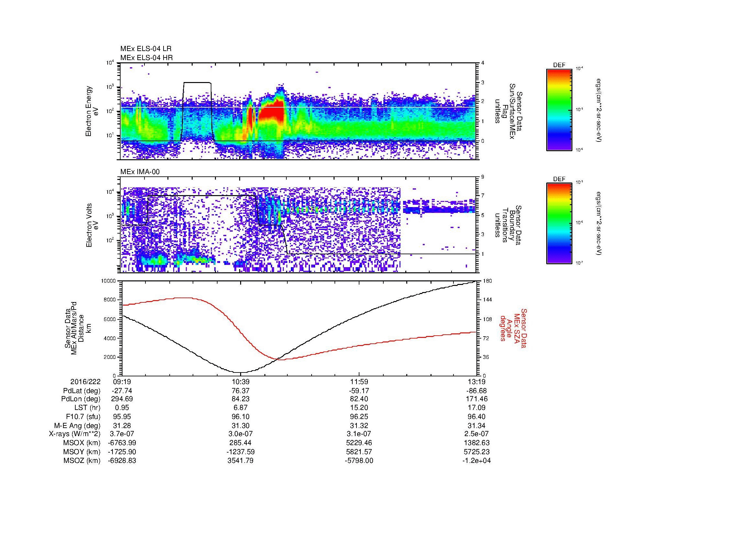Click time tick label '11:59'
This screenshot has width=756, height=534.
(359, 382)
